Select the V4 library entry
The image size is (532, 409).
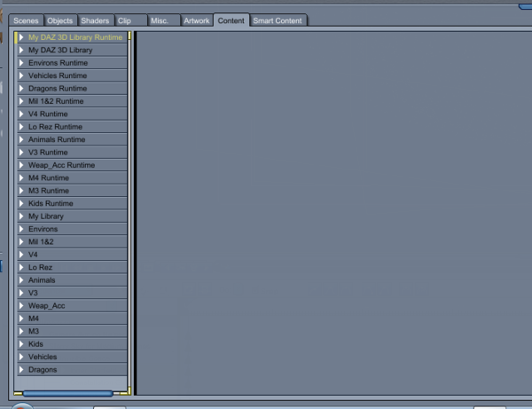pos(73,255)
